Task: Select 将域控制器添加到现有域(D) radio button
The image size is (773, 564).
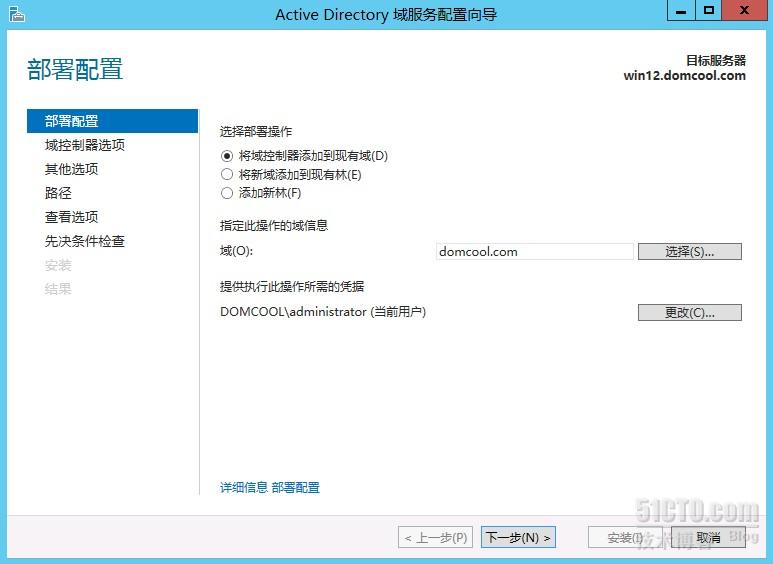Action: coord(227,156)
